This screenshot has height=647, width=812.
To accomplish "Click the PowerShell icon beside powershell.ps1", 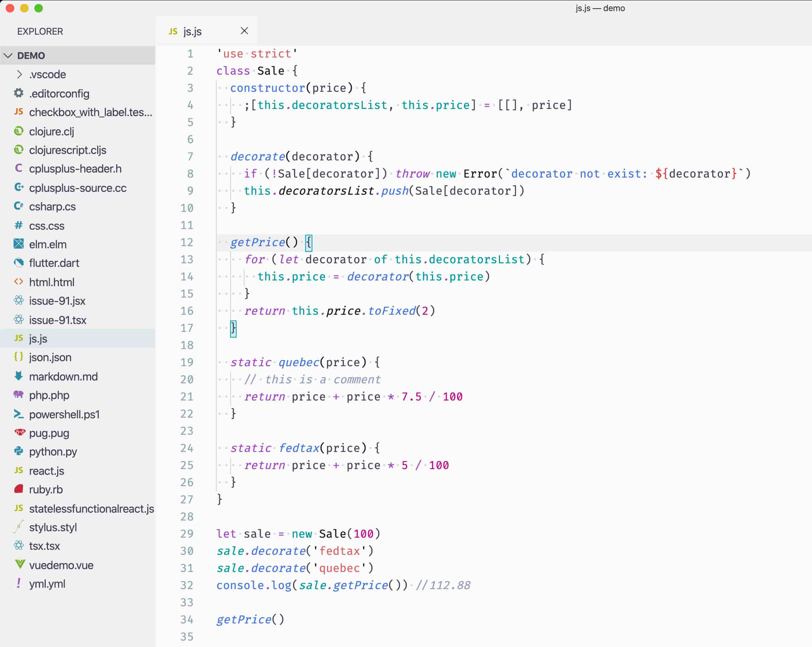I will click(x=19, y=414).
